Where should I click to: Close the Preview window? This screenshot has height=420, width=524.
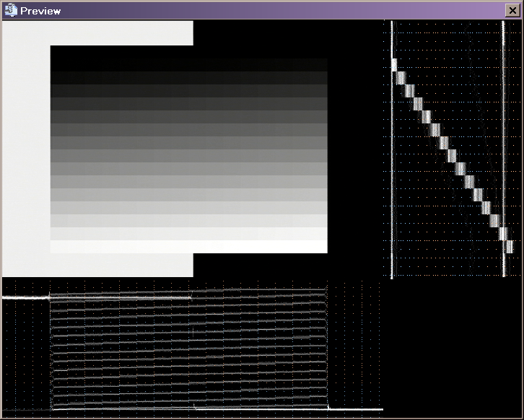click(512, 11)
